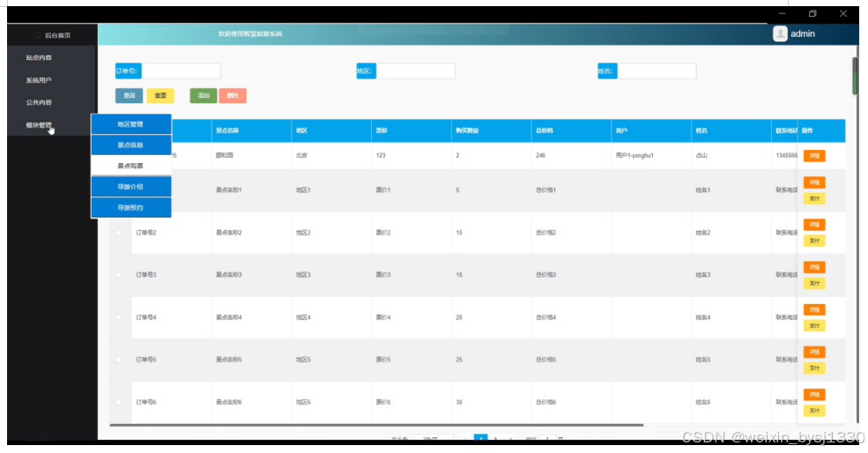Open the admin username menu
Screen dimensions: 868x453
coord(802,33)
